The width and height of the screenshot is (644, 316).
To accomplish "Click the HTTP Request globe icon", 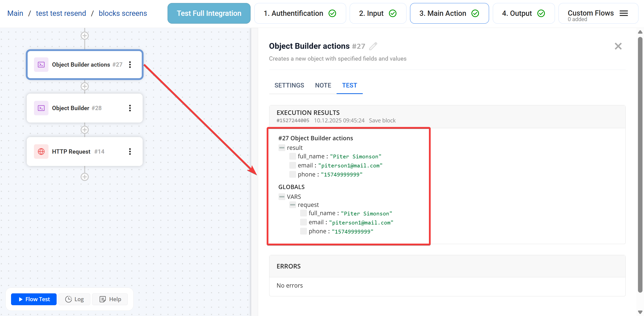I will (41, 152).
